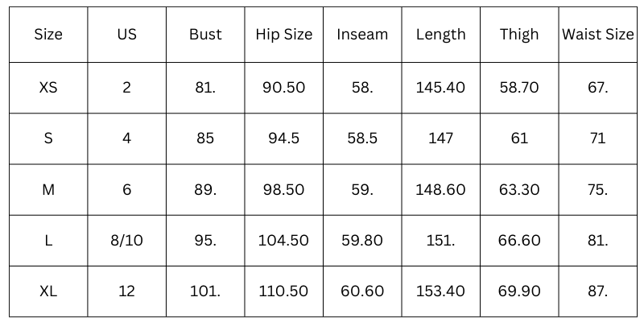The width and height of the screenshot is (644, 322).
Task: Select the 69.90 thigh cell
Action: click(x=519, y=291)
